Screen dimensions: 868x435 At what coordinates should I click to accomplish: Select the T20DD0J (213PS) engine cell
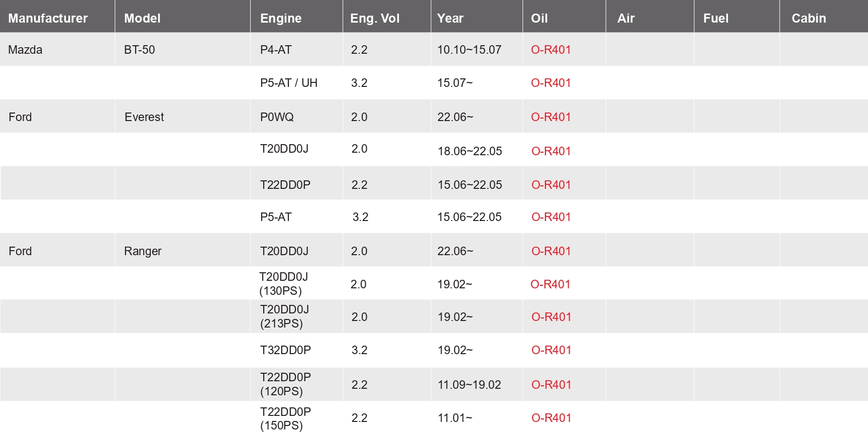285,316
